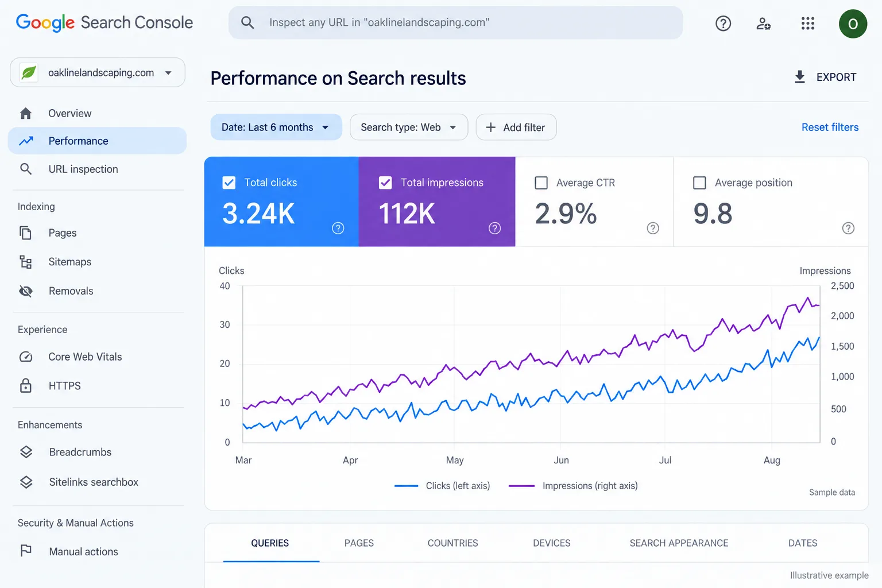Screen dimensions: 882x588
Task: Switch to the DATES tab
Action: [x=803, y=543]
